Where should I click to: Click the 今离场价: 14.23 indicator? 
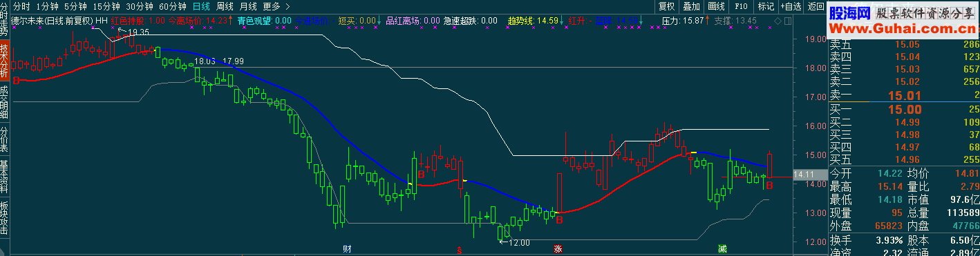point(198,21)
